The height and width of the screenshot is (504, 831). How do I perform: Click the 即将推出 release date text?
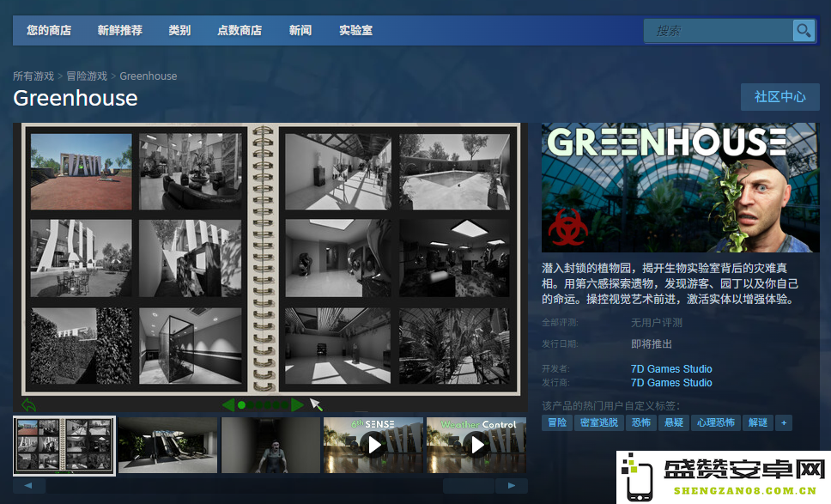652,344
